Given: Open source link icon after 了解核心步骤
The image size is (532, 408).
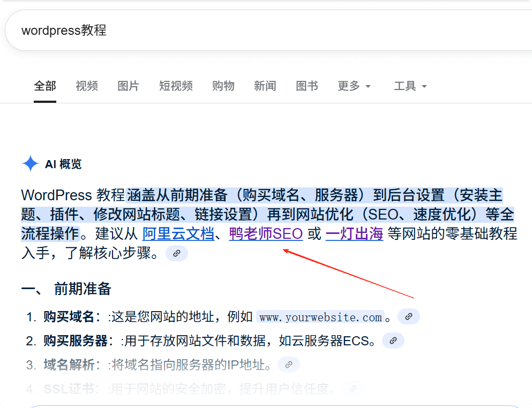Looking at the screenshot, I should click(176, 253).
